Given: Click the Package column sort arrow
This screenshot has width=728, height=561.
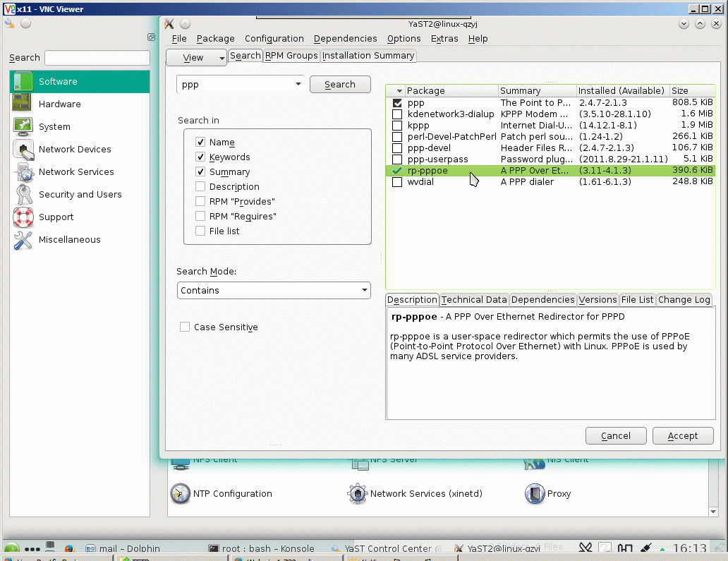Looking at the screenshot, I should 399,91.
